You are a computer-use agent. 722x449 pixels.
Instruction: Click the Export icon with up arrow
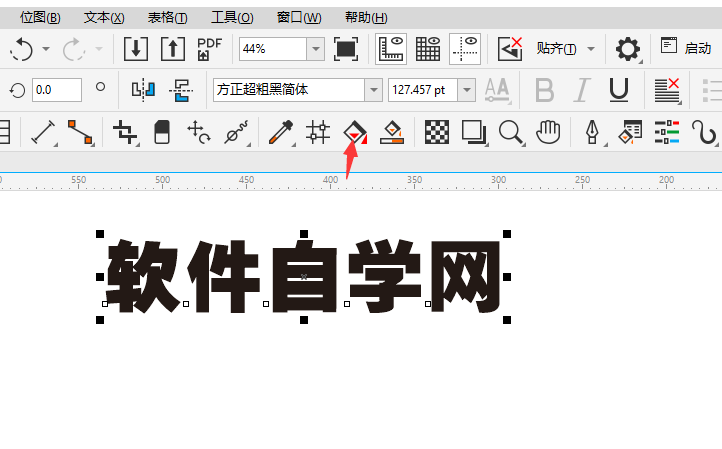[173, 49]
